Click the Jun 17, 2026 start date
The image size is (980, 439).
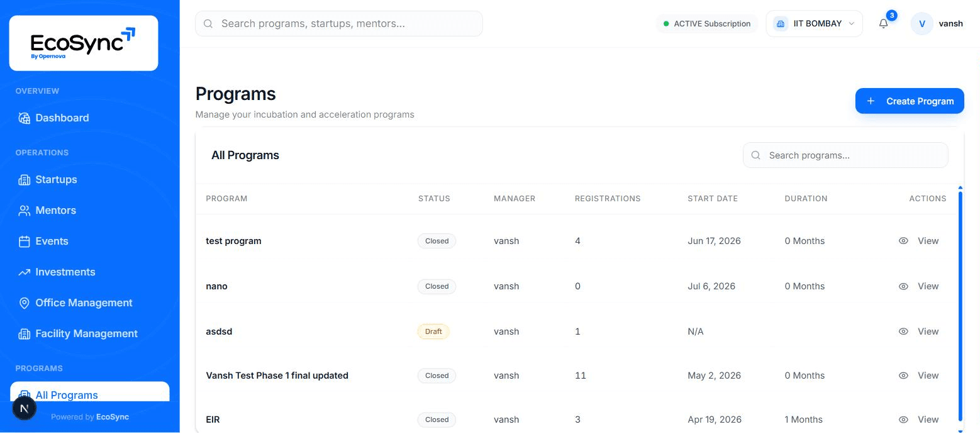(x=714, y=241)
